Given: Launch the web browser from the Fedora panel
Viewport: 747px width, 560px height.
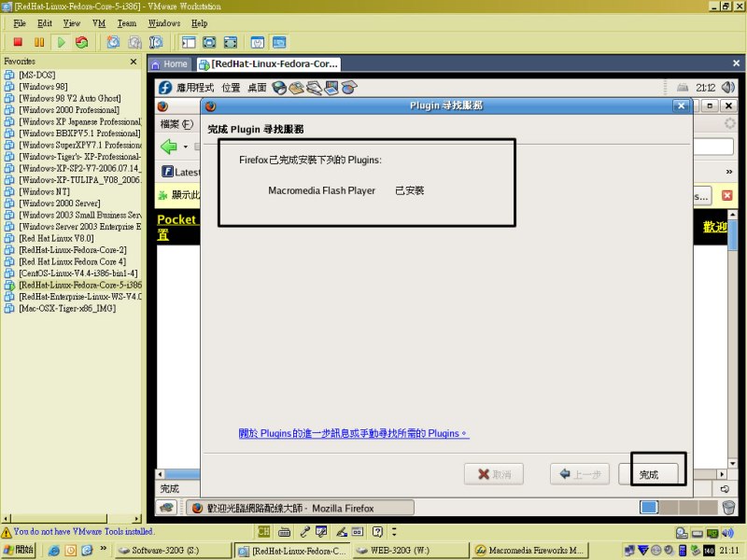Looking at the screenshot, I should click(x=279, y=88).
